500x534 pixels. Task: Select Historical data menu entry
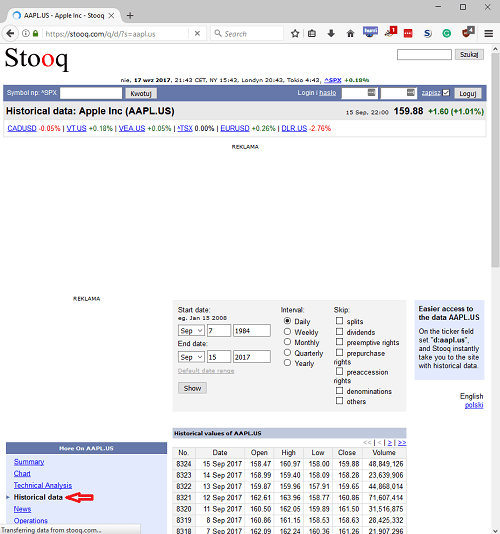(38, 497)
